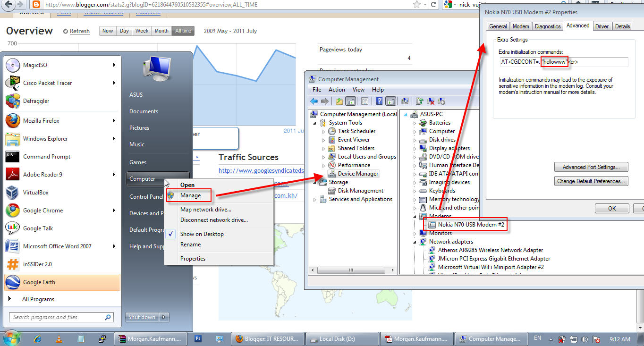Screen dimensions: 644x346
Task: Expand the Keyboards device category
Action: 415,191
